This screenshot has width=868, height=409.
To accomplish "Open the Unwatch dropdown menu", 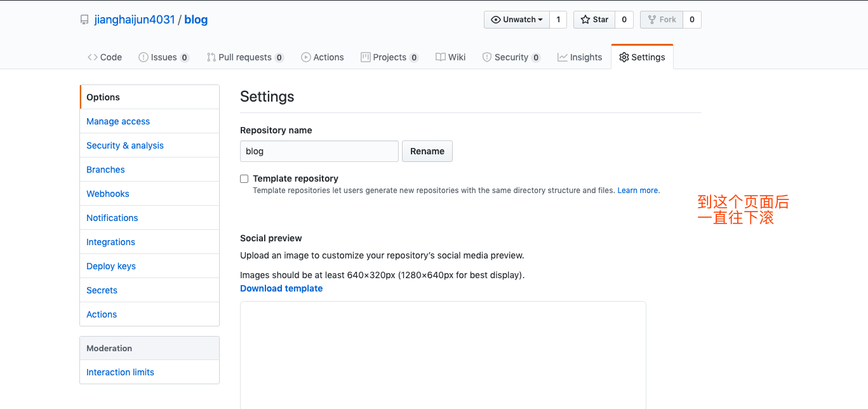I will pos(517,20).
